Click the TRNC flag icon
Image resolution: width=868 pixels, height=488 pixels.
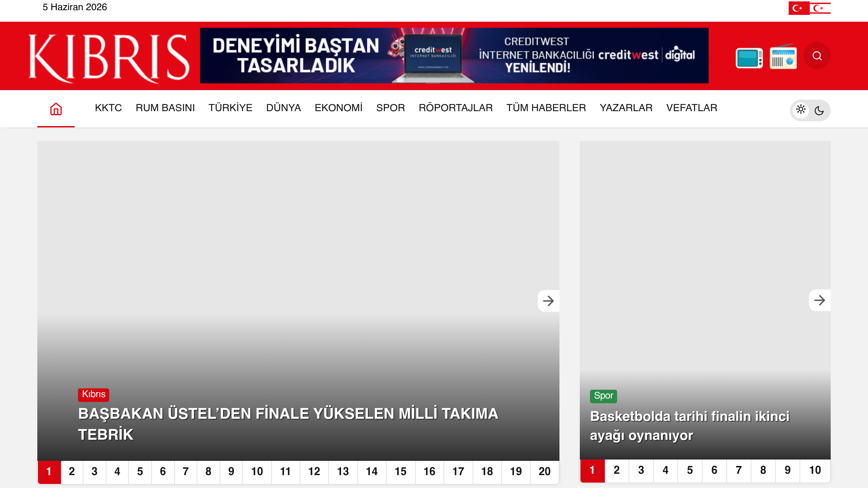pyautogui.click(x=820, y=8)
